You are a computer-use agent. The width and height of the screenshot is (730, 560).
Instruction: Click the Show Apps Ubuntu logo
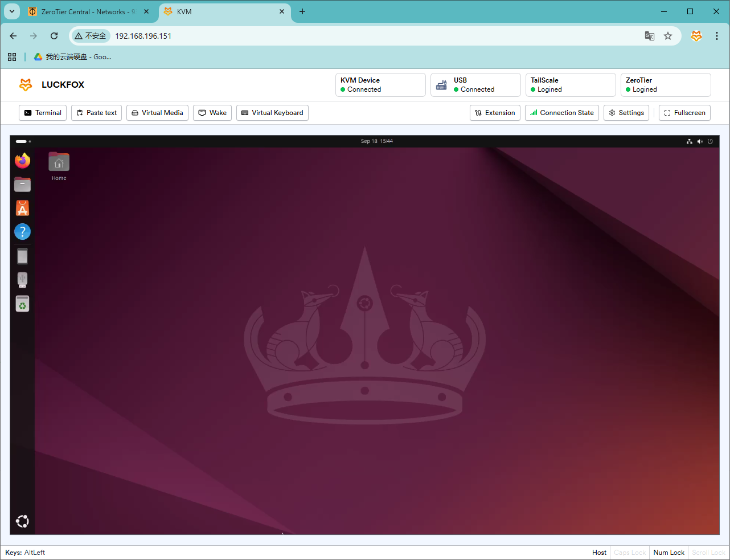(22, 521)
